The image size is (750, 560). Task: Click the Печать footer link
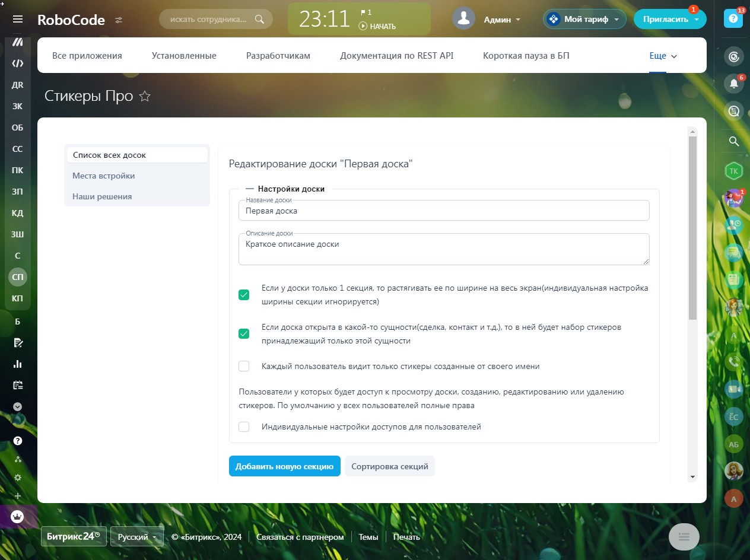coord(406,537)
